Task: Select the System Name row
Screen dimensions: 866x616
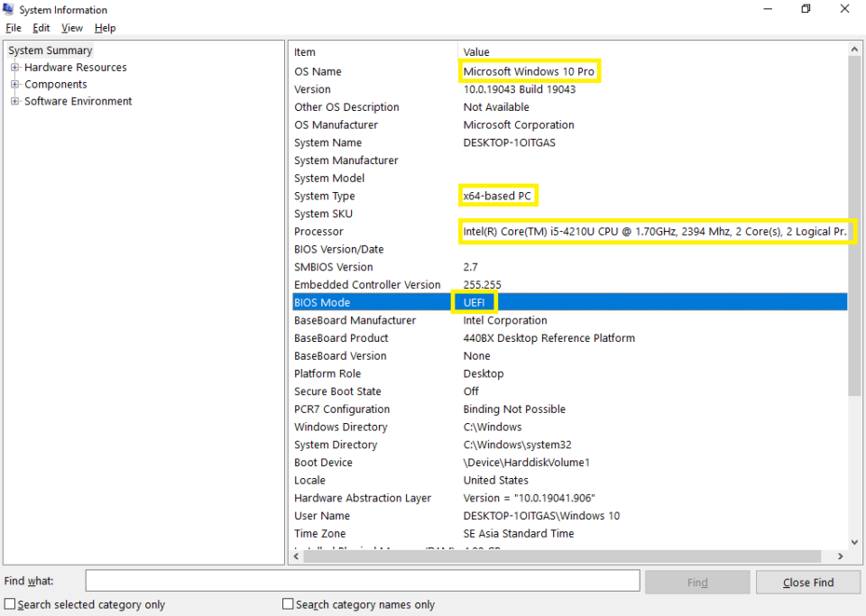Action: [569, 143]
